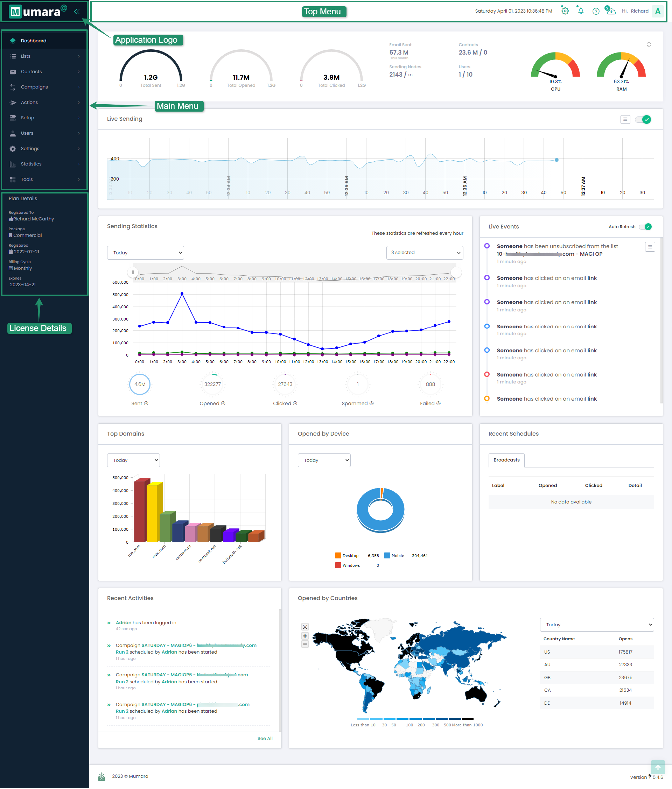Click the right handle of the chart range selector
Image resolution: width=672 pixels, height=789 pixels.
[456, 273]
